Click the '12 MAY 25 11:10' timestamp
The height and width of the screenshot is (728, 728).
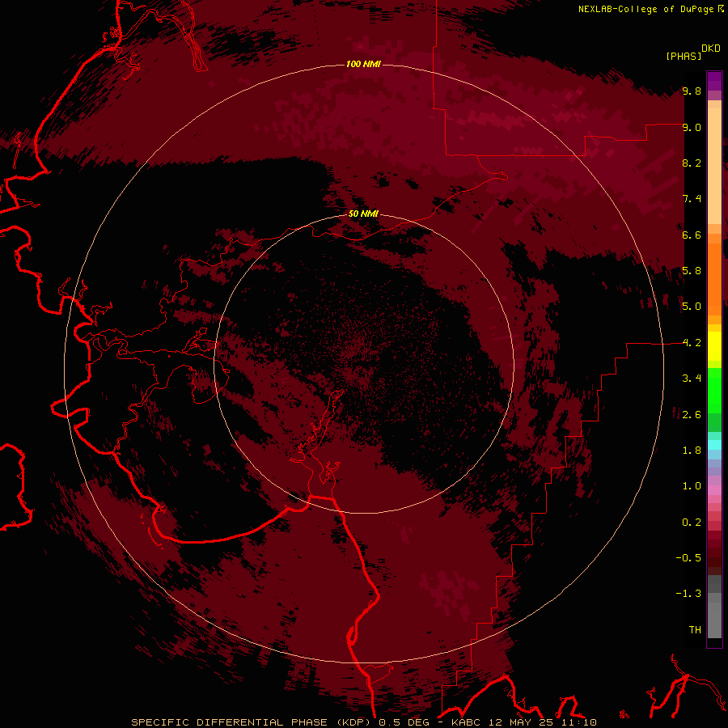point(542,722)
